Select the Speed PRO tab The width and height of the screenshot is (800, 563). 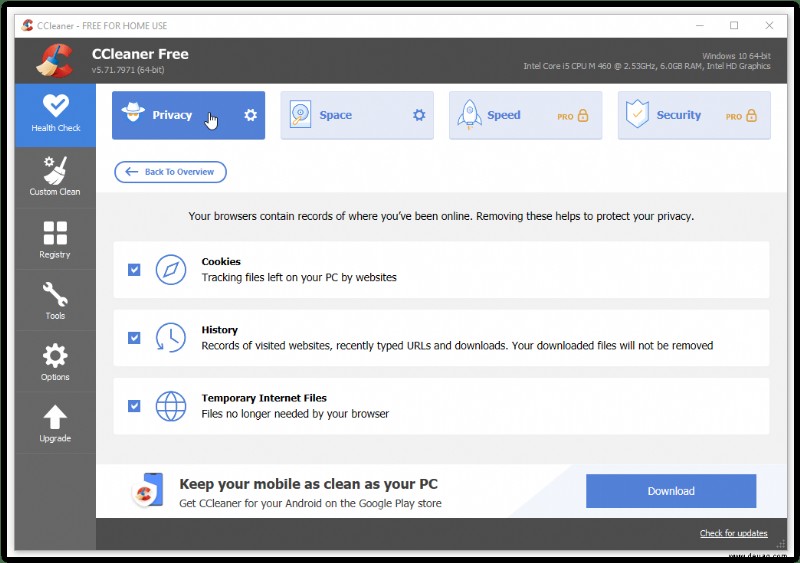click(x=526, y=115)
